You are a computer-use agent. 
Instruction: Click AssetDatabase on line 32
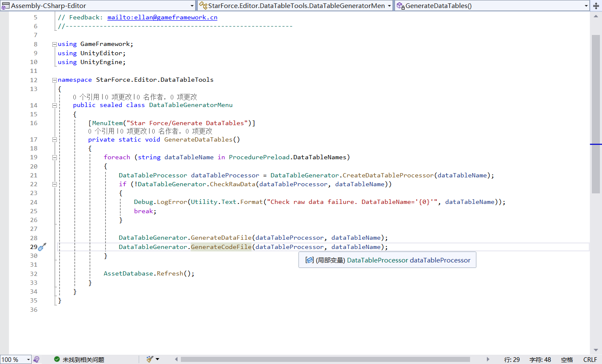(129, 273)
